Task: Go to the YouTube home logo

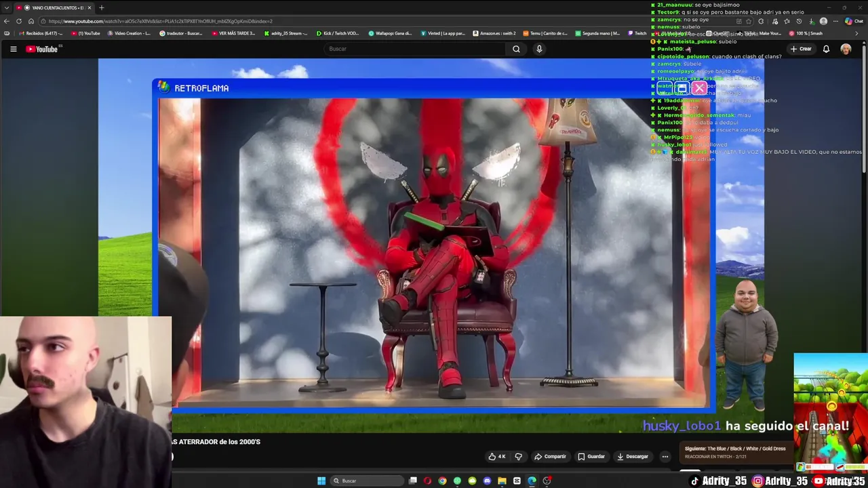Action: point(43,49)
